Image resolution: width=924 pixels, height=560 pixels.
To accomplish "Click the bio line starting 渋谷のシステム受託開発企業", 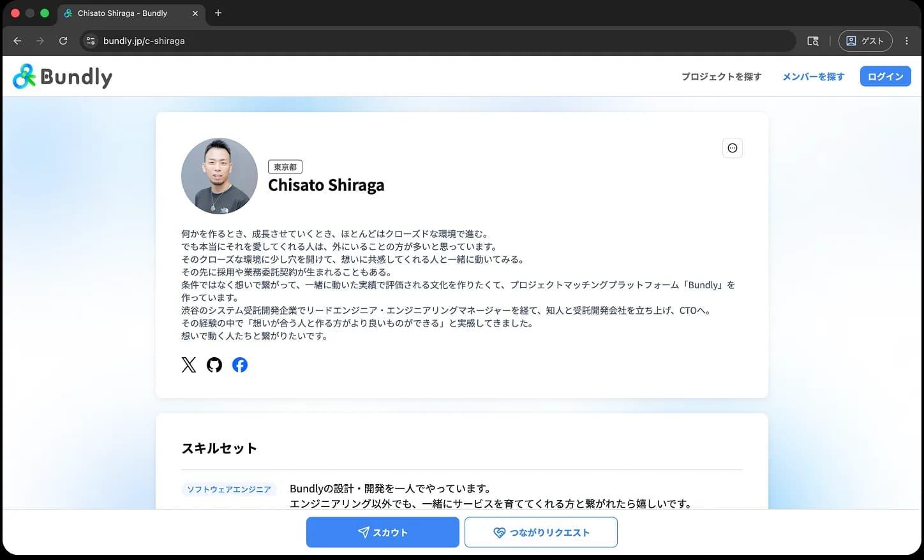I will 447,311.
